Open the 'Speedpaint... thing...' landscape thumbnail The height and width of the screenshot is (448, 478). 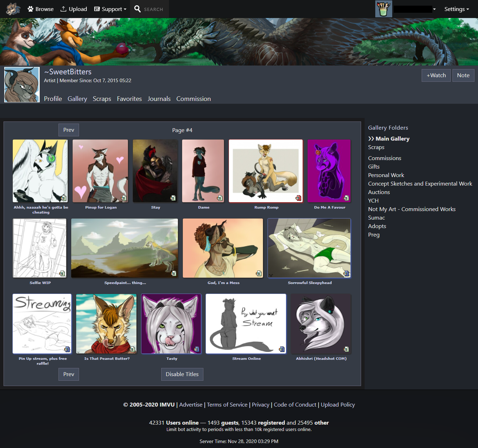[x=125, y=248]
